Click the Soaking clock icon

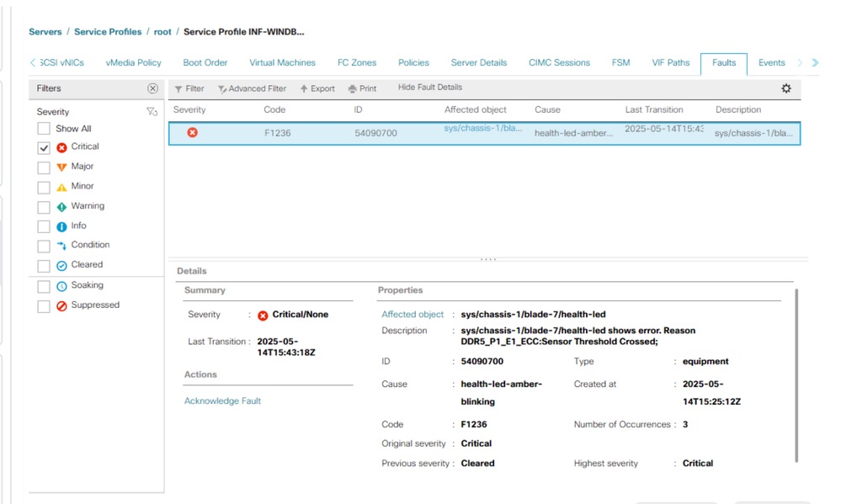61,286
